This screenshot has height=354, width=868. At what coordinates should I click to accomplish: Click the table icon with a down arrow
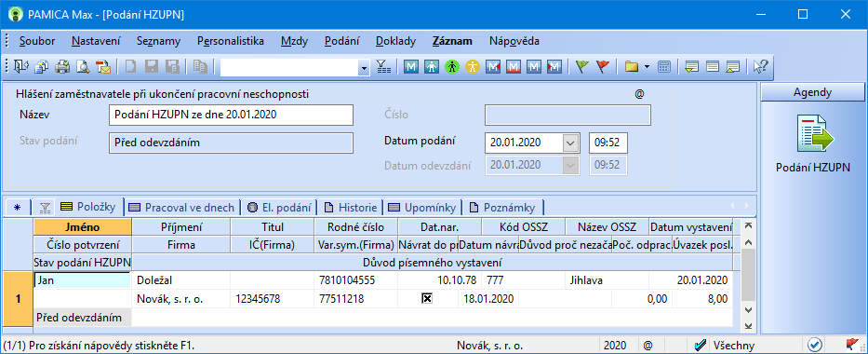pos(691,67)
